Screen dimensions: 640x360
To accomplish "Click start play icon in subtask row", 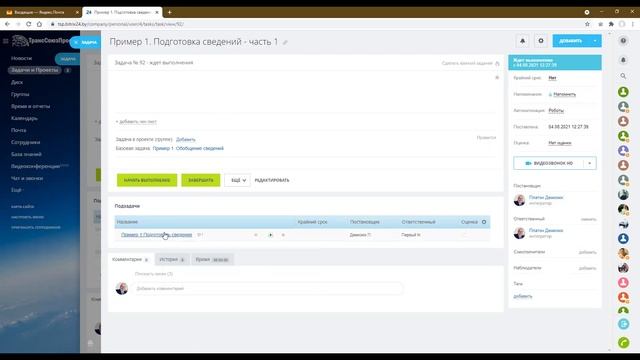I will coord(270,235).
